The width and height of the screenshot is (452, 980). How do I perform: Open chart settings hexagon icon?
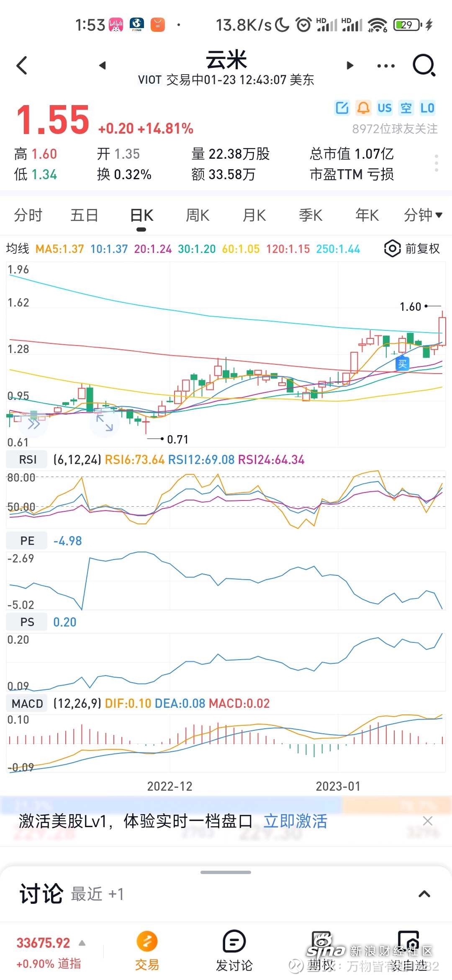coord(393,249)
